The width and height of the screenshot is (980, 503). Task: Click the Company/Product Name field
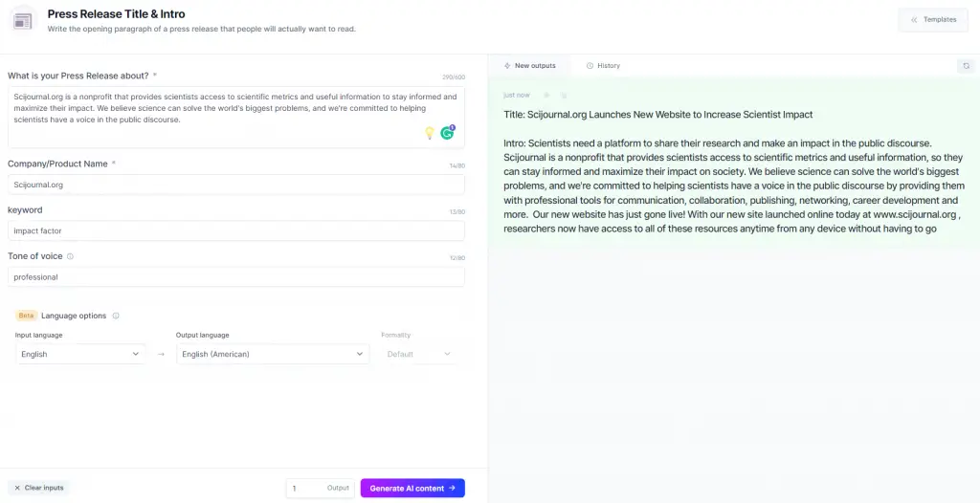pyautogui.click(x=236, y=185)
